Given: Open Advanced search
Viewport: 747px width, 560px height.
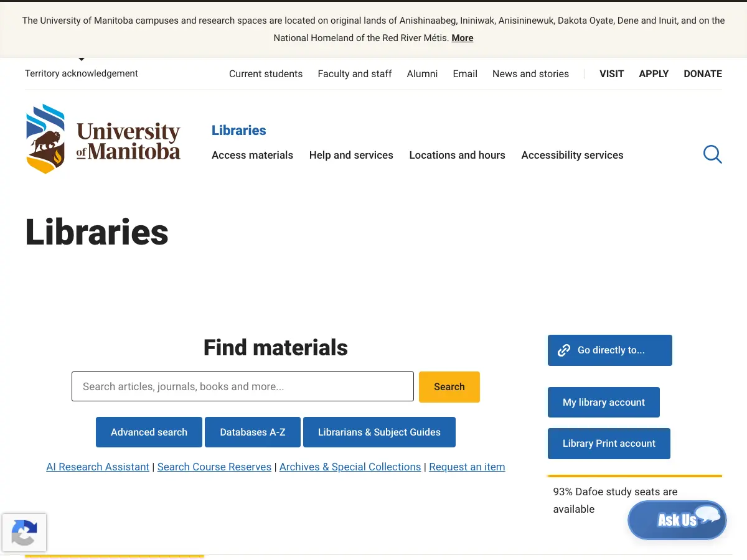Looking at the screenshot, I should click(x=149, y=432).
